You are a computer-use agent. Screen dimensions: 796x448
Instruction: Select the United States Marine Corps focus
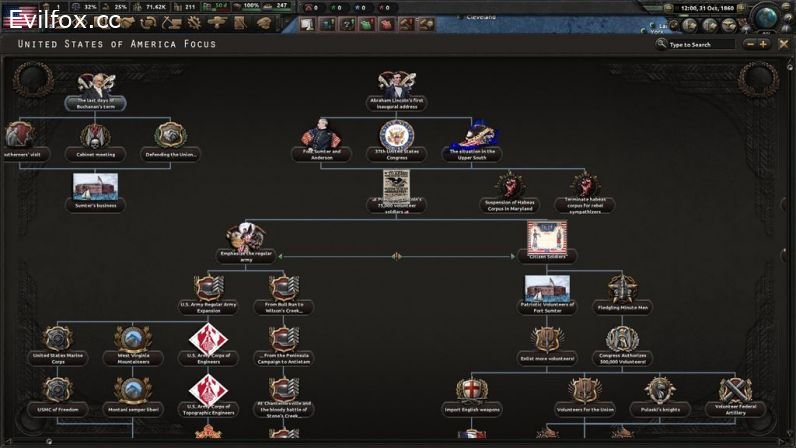click(57, 340)
